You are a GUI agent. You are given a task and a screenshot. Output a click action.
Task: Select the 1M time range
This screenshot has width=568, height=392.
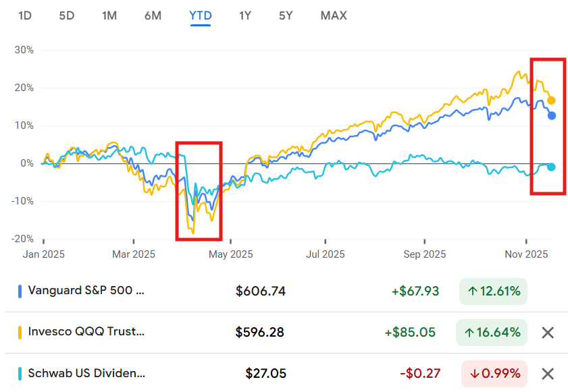[x=109, y=15]
